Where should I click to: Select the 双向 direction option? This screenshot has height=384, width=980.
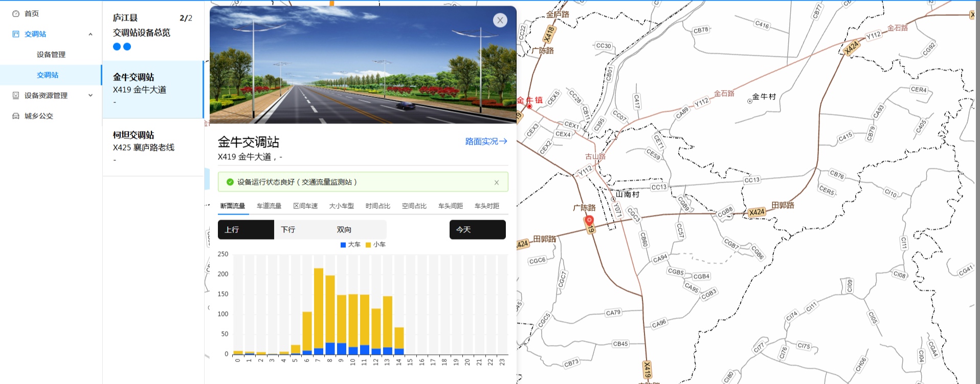(359, 229)
